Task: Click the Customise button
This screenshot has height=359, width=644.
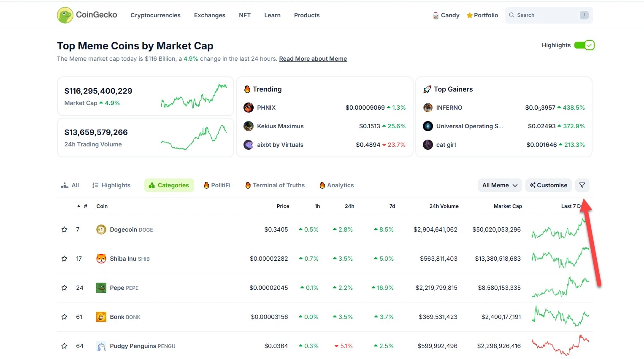Action: click(549, 185)
